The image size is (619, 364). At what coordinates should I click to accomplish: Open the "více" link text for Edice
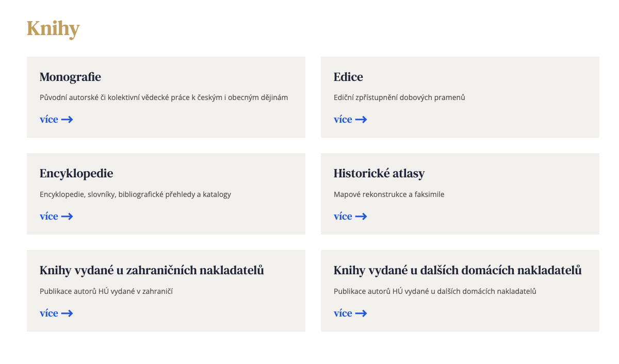coord(343,120)
